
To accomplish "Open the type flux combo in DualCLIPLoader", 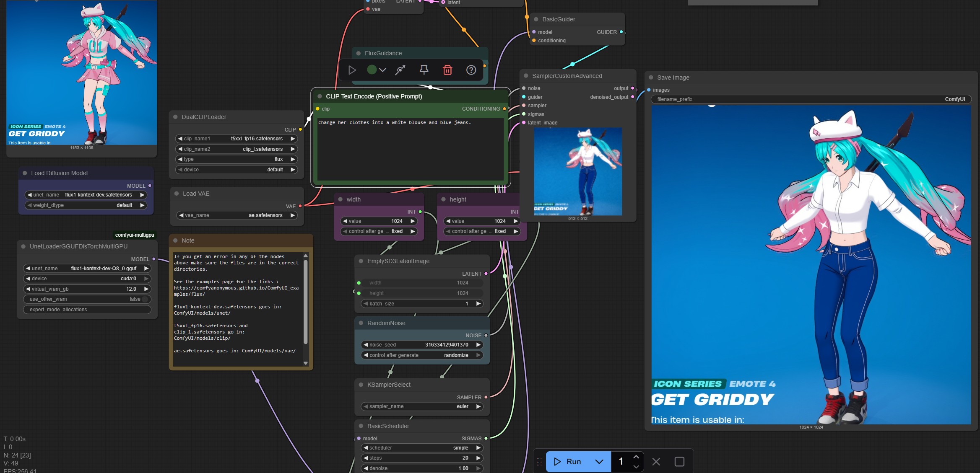I will point(237,159).
